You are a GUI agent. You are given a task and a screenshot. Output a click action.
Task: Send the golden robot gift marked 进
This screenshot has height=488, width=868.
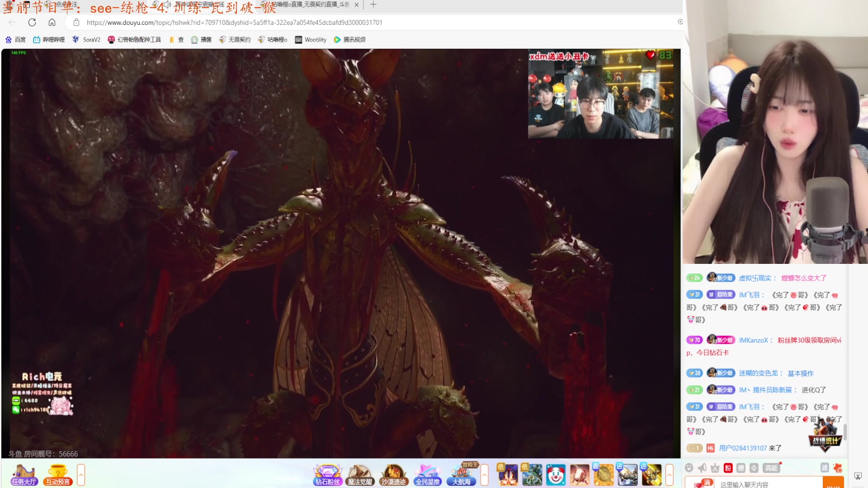point(651,475)
